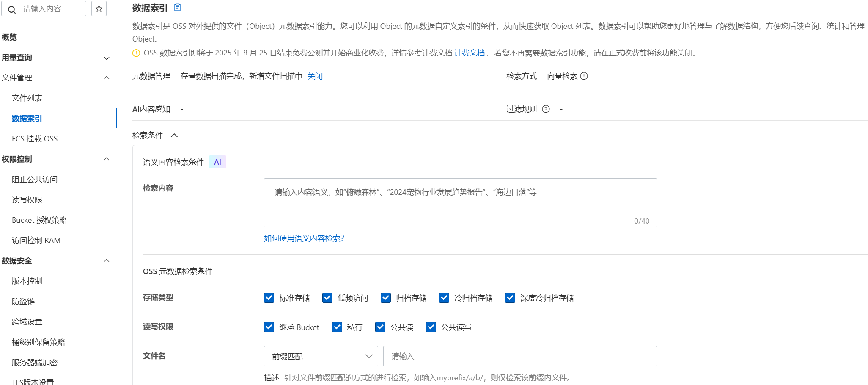This screenshot has height=385, width=868.
Task: Expand the 用量查询 sidebar group
Action: coord(107,58)
